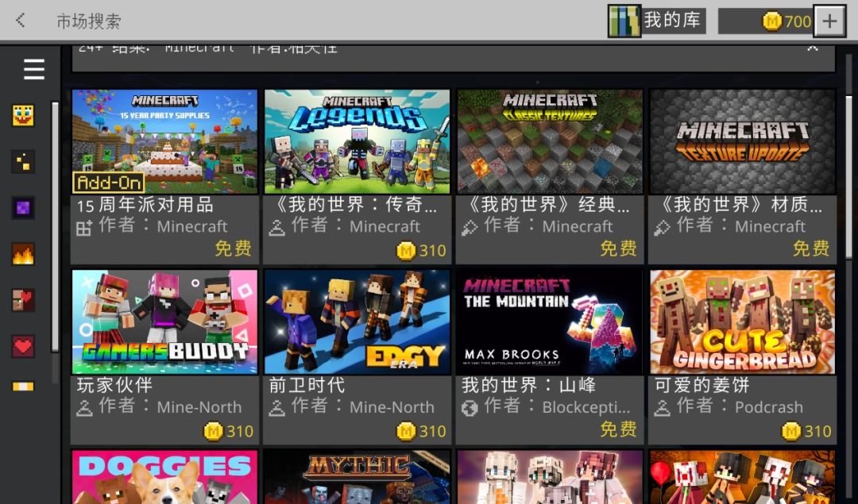
Task: Select the Edgy Era 前卫时代 skin pack
Action: click(x=357, y=322)
